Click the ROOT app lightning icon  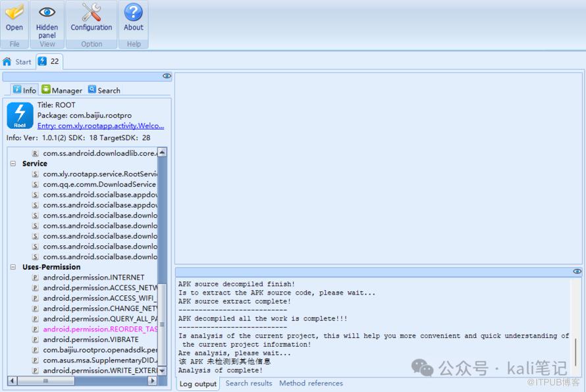[20, 116]
